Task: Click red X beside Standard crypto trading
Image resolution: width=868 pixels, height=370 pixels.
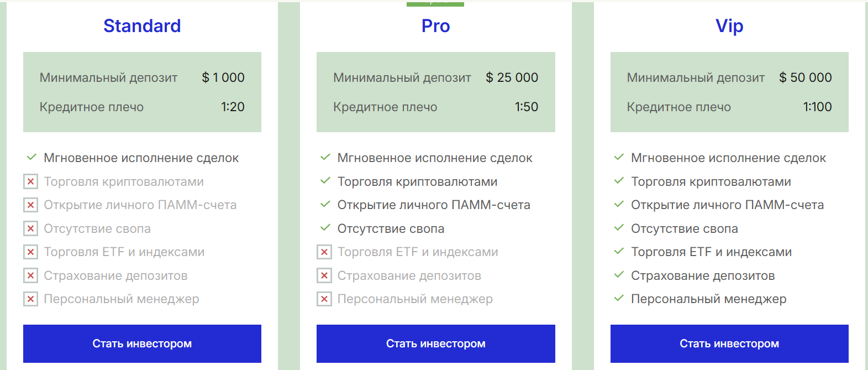Action: point(31,181)
